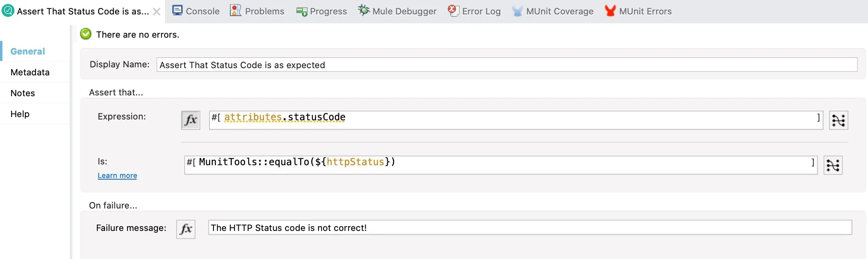Click the Mule Debugger bug icon
The width and height of the screenshot is (868, 259).
pos(363,10)
